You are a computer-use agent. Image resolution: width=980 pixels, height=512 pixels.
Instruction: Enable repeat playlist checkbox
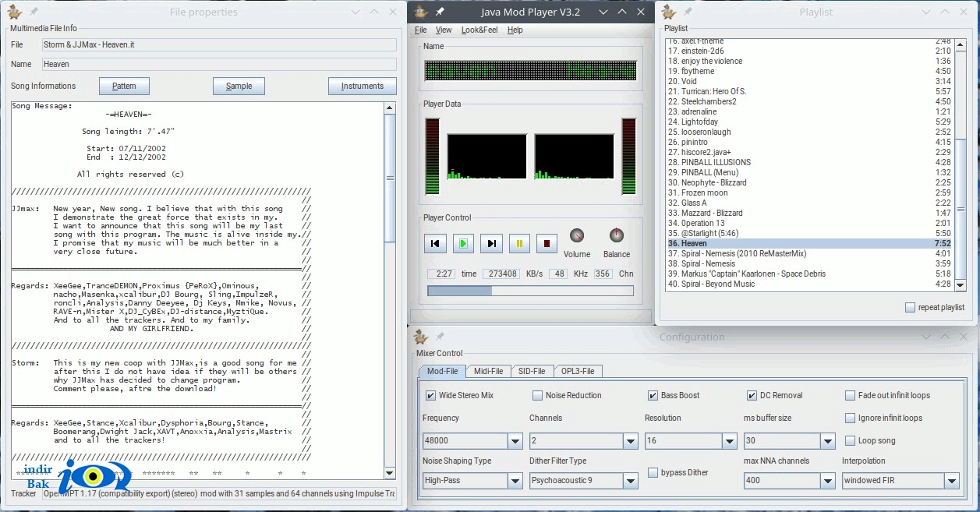pyautogui.click(x=910, y=307)
